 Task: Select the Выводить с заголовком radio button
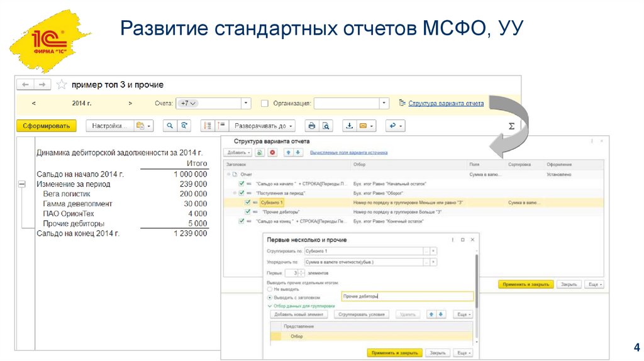click(270, 297)
